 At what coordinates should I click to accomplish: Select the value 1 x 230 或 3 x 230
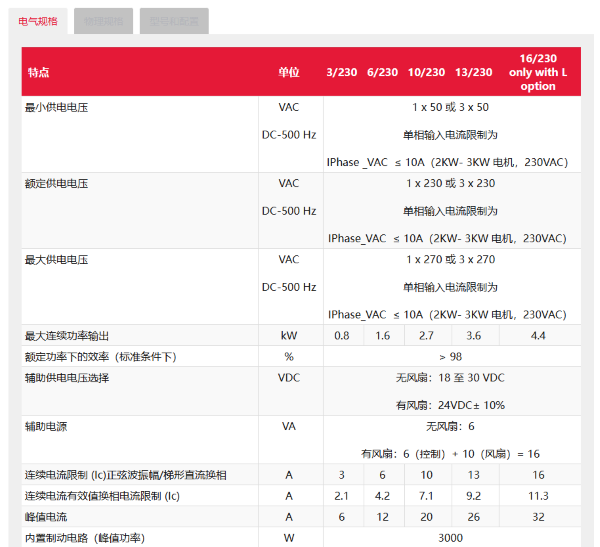coord(450,183)
